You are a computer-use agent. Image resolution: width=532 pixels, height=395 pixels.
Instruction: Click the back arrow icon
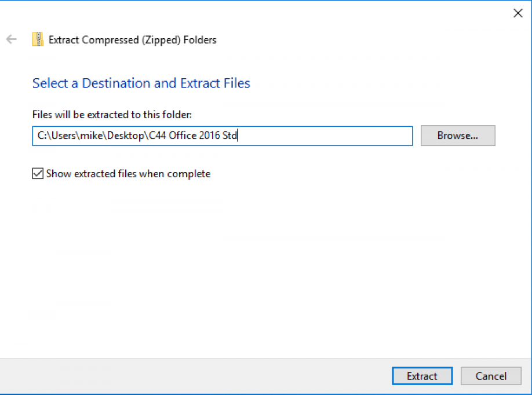(x=11, y=40)
